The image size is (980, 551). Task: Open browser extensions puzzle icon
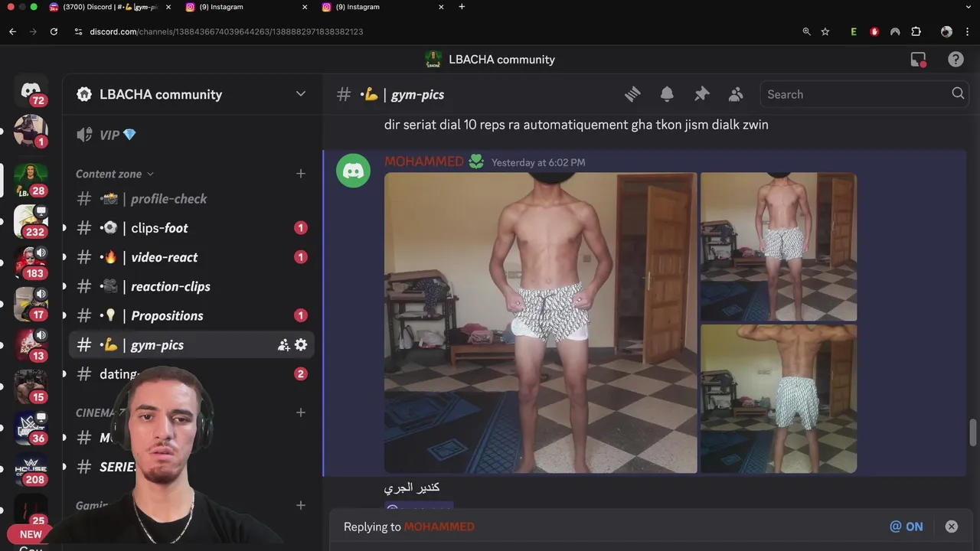[x=916, y=31]
